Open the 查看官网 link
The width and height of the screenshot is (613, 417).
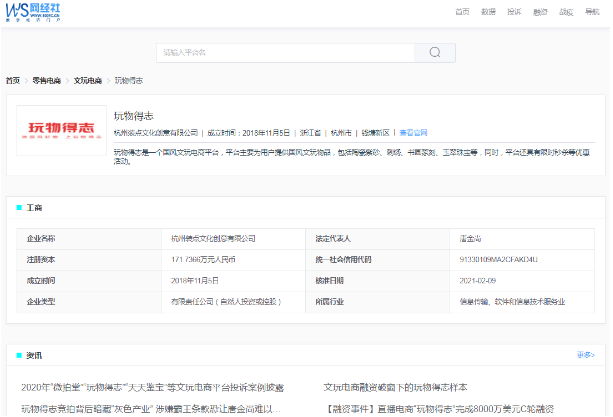point(413,133)
